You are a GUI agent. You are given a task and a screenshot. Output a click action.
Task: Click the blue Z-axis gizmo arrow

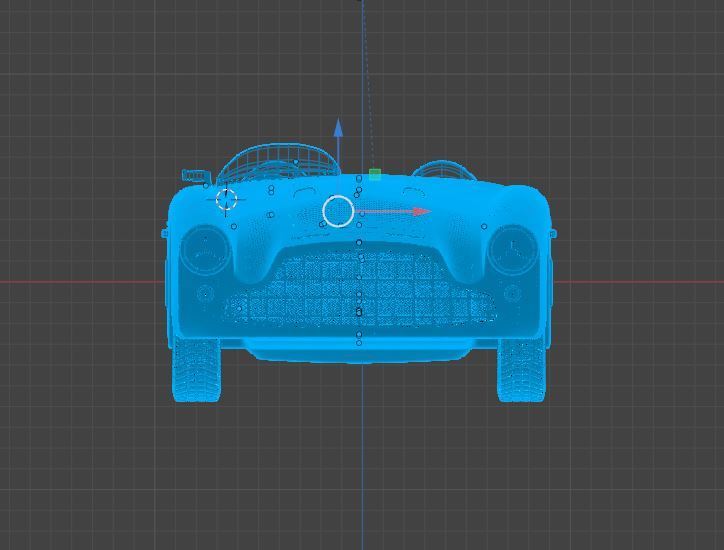[338, 128]
